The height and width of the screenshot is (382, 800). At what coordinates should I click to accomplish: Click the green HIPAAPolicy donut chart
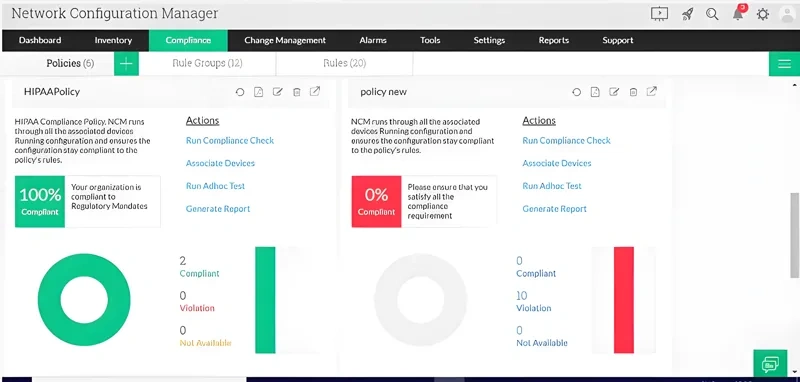[x=84, y=300]
